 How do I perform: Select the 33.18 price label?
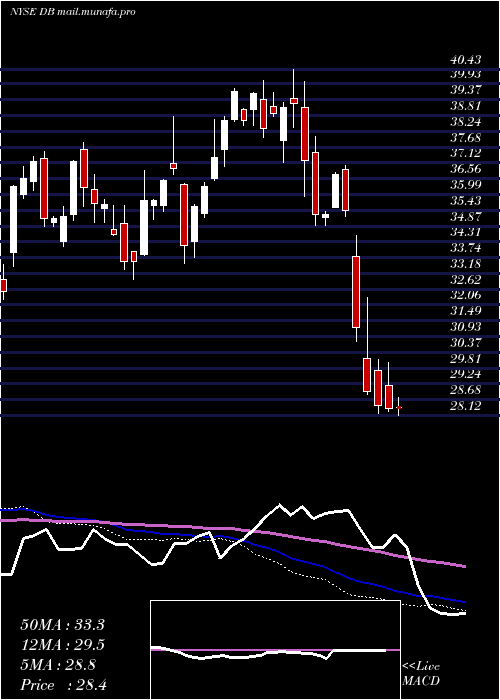pos(465,264)
